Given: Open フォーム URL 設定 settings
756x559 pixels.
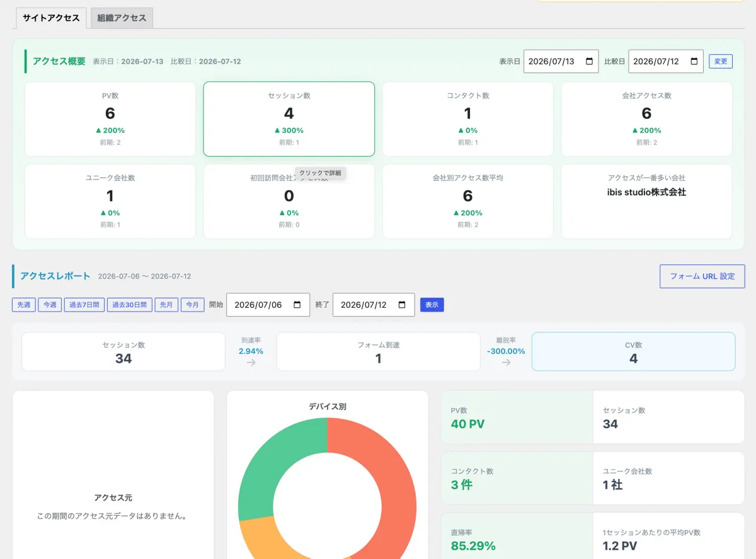Looking at the screenshot, I should 702,276.
